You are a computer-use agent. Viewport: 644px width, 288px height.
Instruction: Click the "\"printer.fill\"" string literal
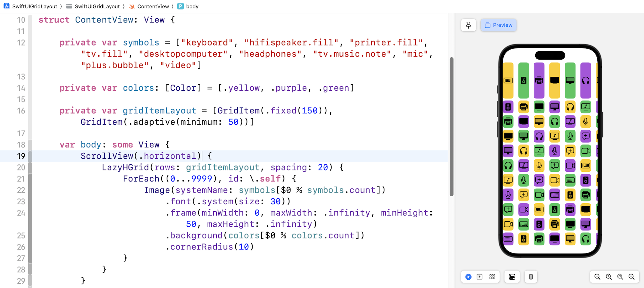point(386,43)
